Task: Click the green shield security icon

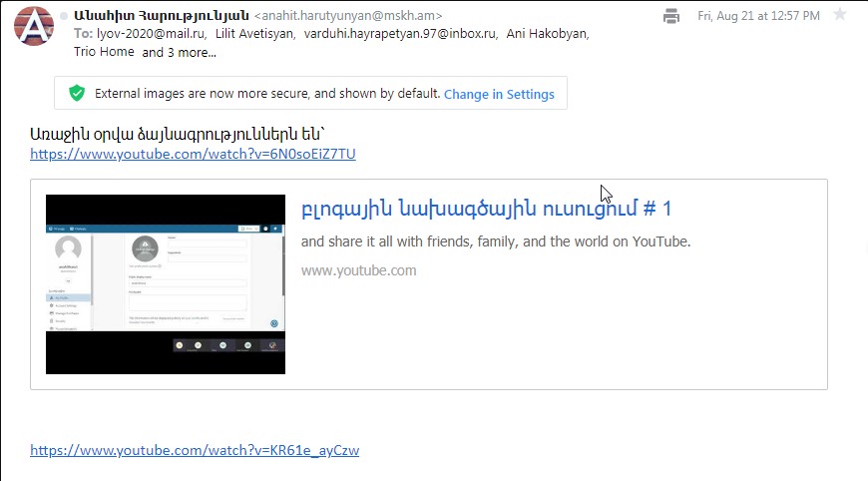Action: pos(76,94)
